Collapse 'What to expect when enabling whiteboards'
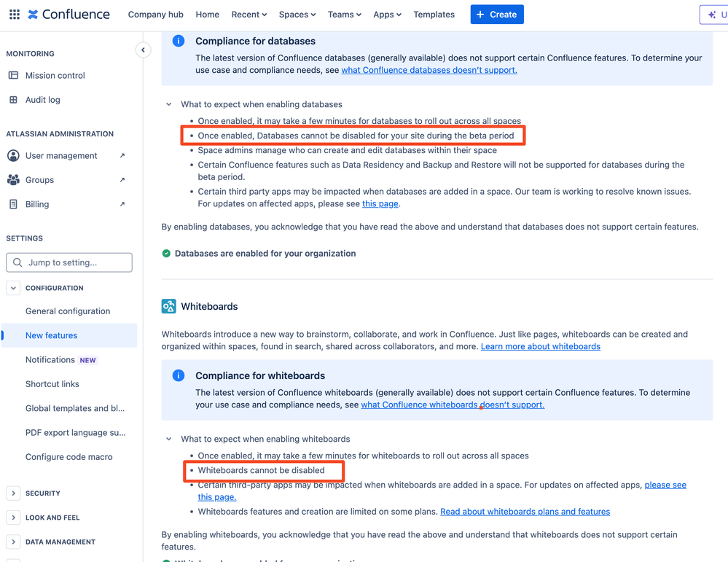Screen dimensions: 728x562 169,439
